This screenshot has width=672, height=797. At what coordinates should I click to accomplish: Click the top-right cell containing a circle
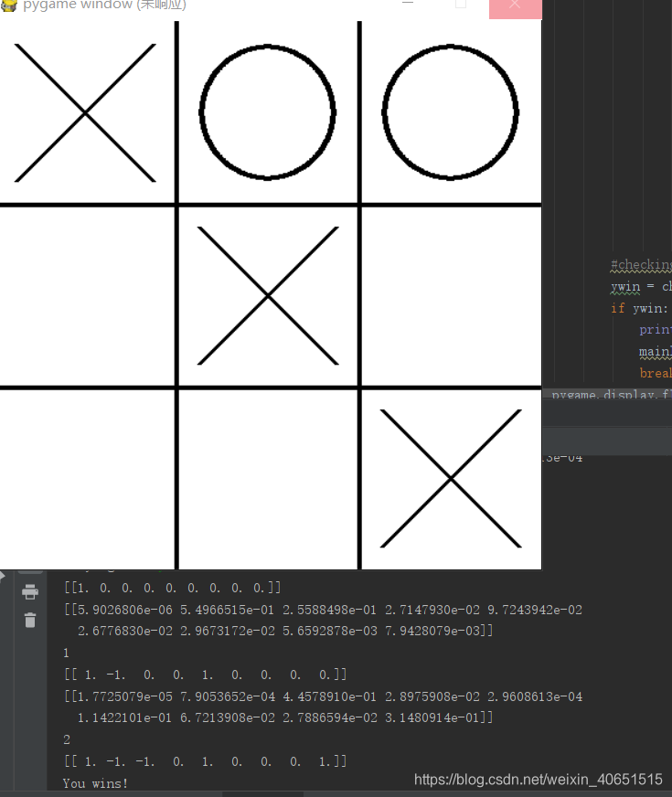pos(451,112)
